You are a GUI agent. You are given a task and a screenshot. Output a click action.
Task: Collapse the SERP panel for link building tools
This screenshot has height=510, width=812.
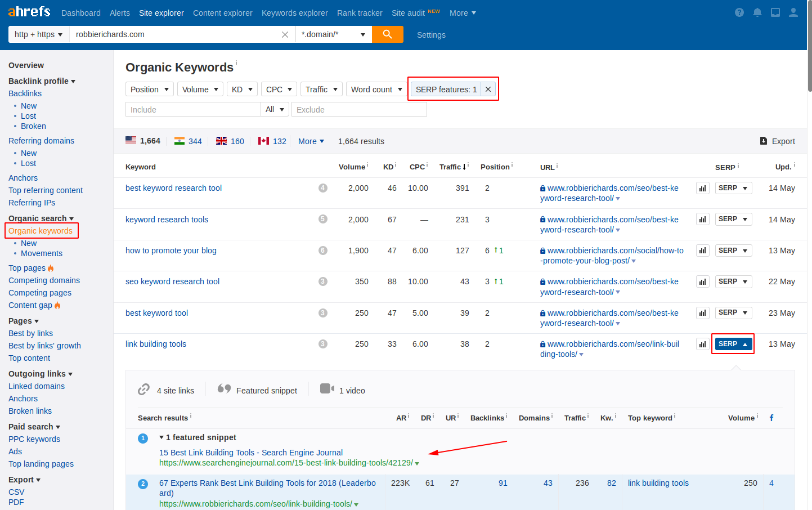pyautogui.click(x=733, y=344)
